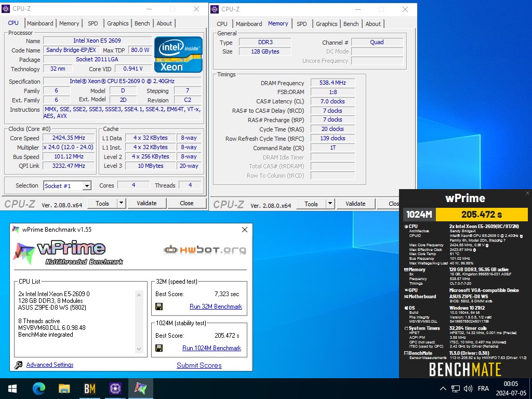
Task: Click the Run 1024M Benchmark link
Action: 212,348
